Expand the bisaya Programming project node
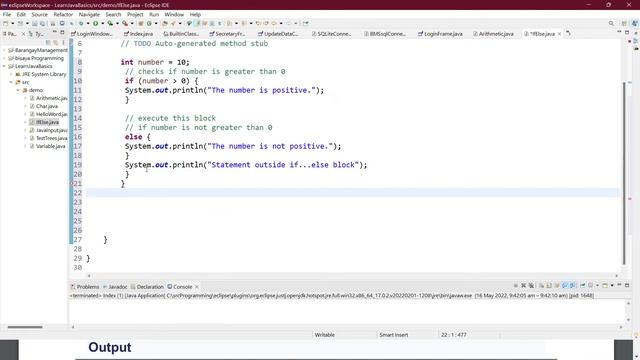This screenshot has height=360, width=640. pos(4,58)
